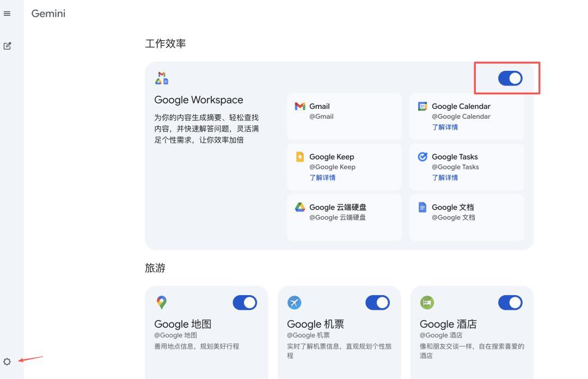Open 了解详情 link under Google Tasks
The width and height of the screenshot is (588, 379).
coord(445,178)
